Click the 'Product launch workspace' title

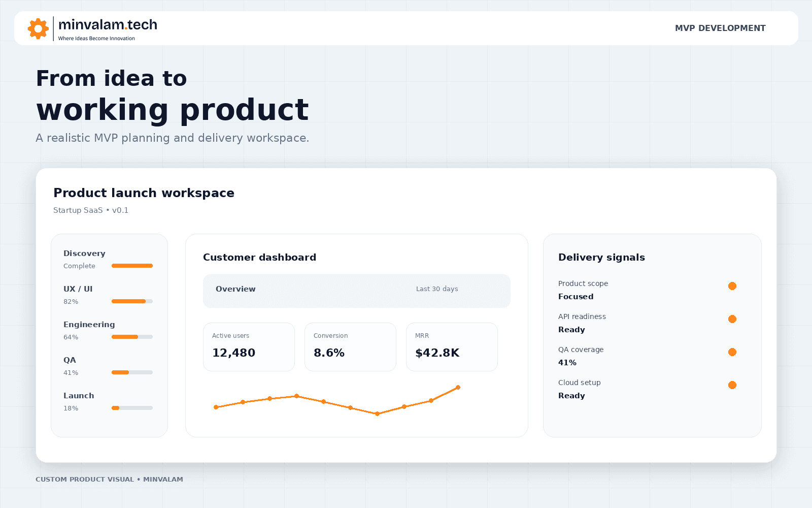[144, 193]
